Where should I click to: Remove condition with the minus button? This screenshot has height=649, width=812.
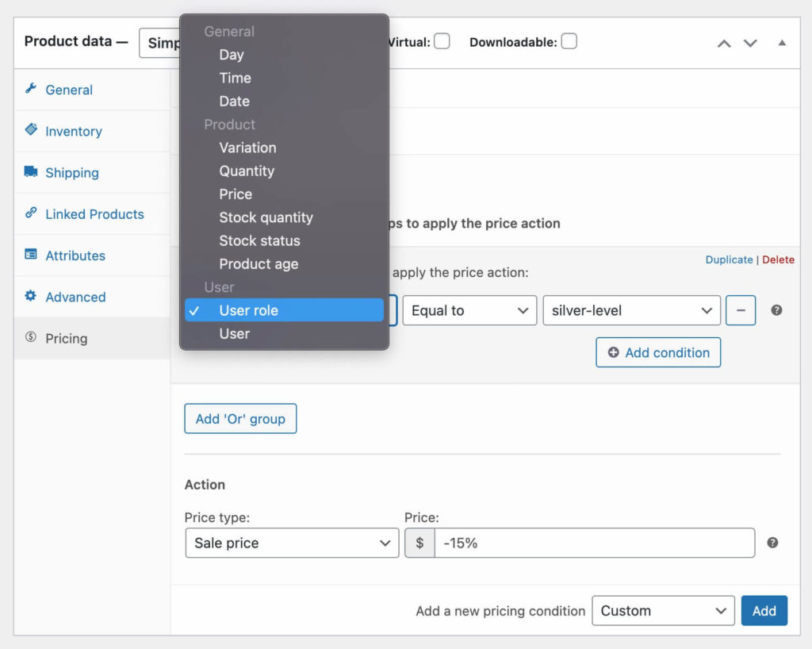coord(741,310)
